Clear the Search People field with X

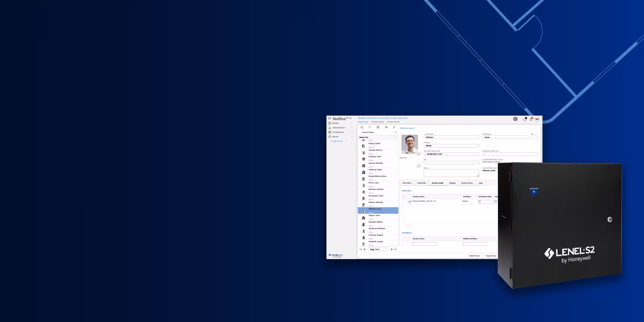click(396, 132)
